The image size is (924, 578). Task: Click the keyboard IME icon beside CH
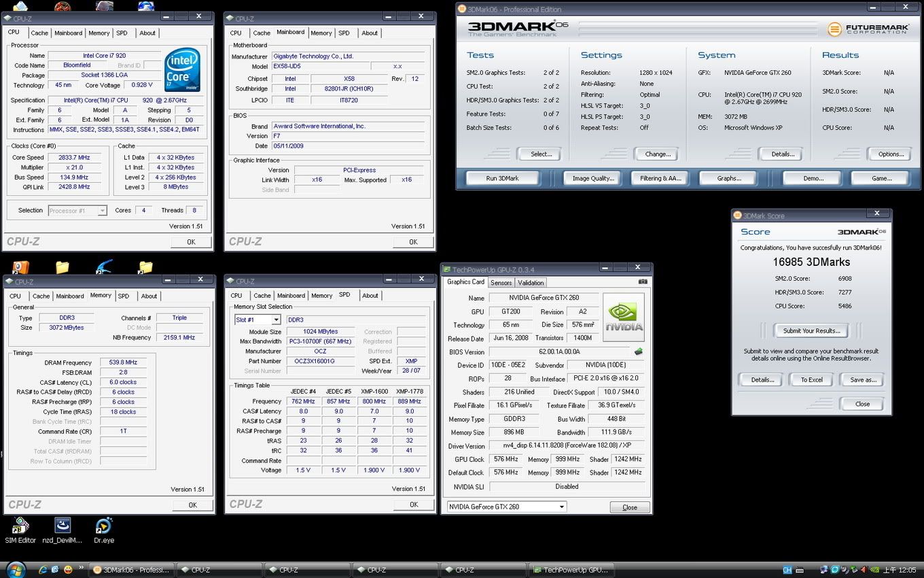click(x=798, y=570)
